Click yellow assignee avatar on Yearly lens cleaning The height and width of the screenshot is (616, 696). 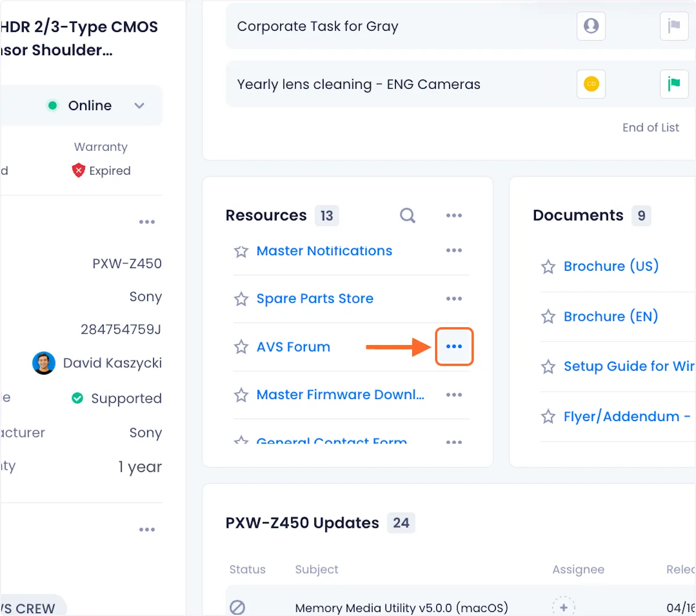tap(591, 84)
